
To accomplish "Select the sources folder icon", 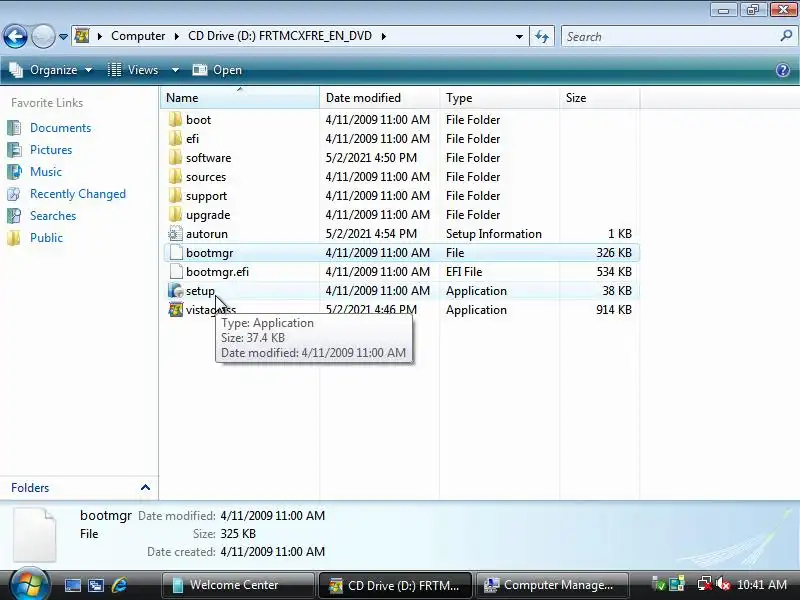I will pyautogui.click(x=175, y=177).
